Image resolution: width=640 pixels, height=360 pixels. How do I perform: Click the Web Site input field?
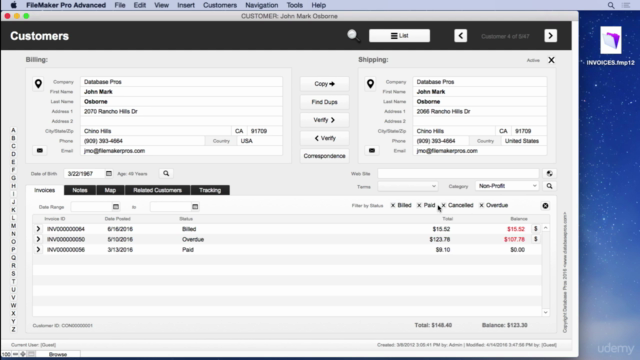click(458, 173)
